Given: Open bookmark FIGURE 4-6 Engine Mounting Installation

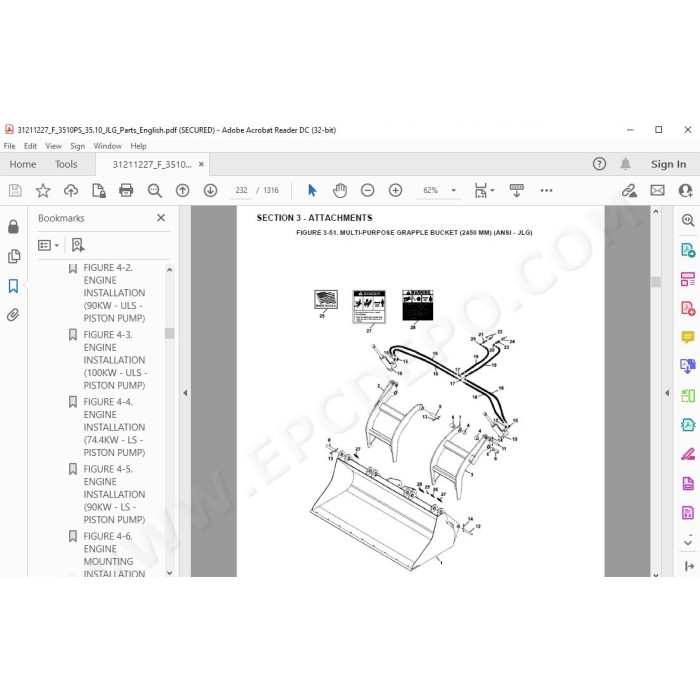Looking at the screenshot, I should click(114, 554).
